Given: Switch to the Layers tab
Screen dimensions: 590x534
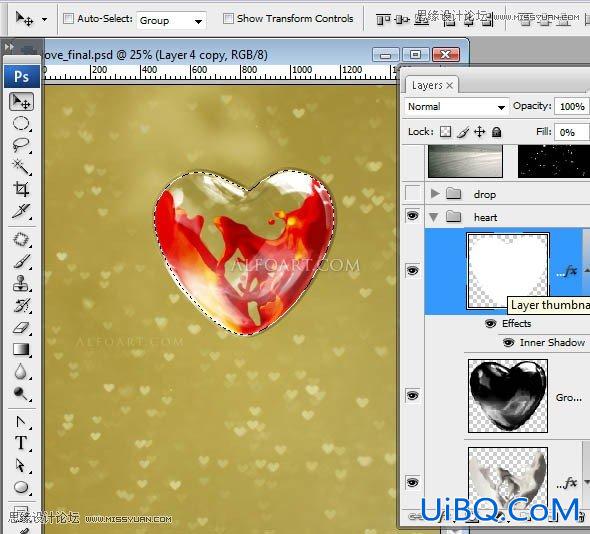Looking at the screenshot, I should click(427, 85).
